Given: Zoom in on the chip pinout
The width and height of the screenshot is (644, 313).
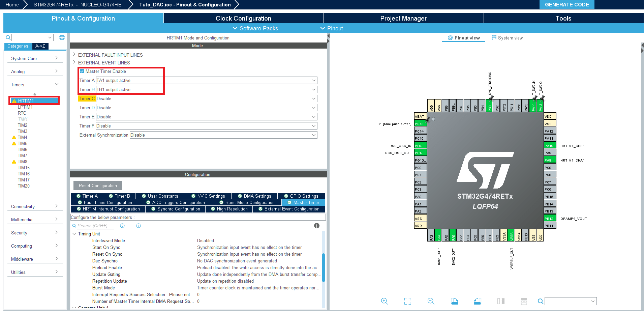Looking at the screenshot, I should tap(384, 301).
